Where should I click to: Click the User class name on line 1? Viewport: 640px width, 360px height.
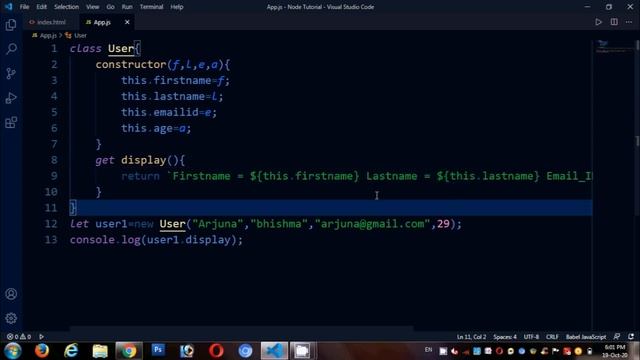(x=121, y=49)
